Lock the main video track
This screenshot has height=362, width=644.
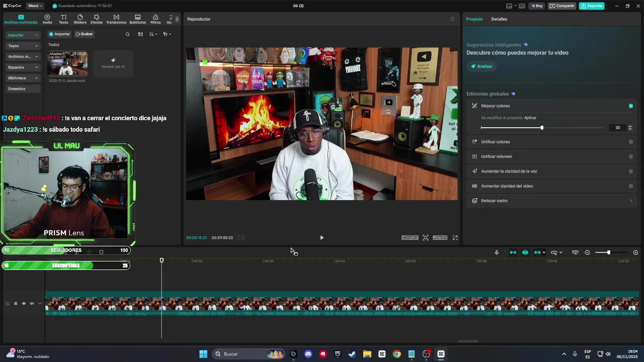tap(16, 304)
